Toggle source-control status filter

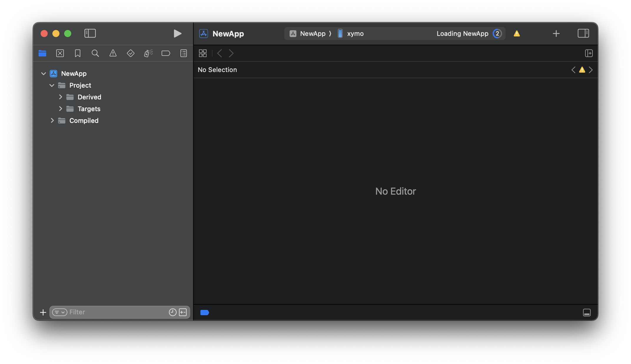[183, 312]
